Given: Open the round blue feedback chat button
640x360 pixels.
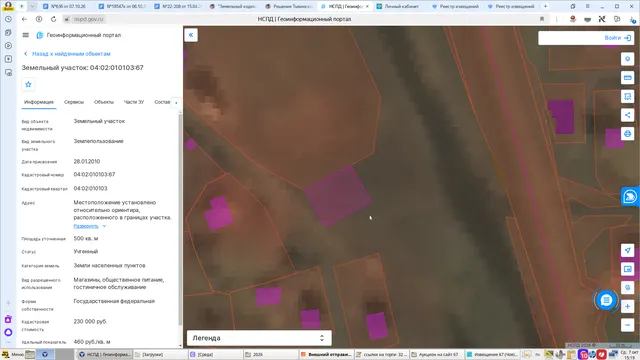Looking at the screenshot, I should click(606, 300).
